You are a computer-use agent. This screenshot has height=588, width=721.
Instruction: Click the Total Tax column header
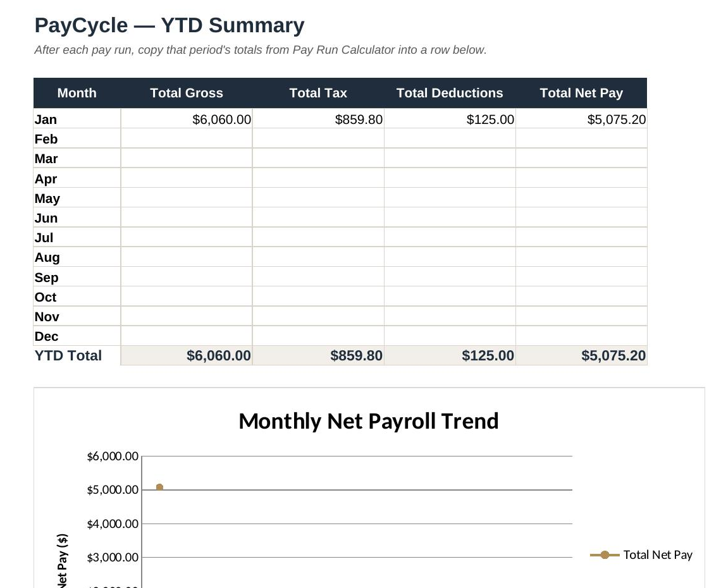point(318,93)
